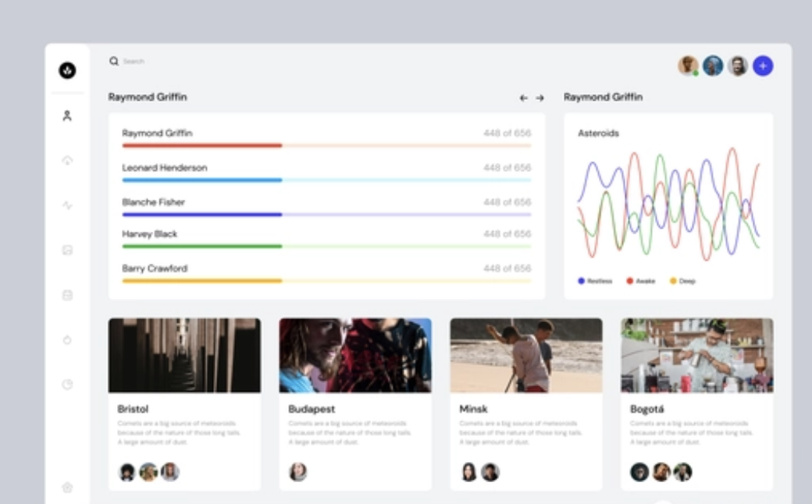Toggle the Restless legend item

point(595,281)
